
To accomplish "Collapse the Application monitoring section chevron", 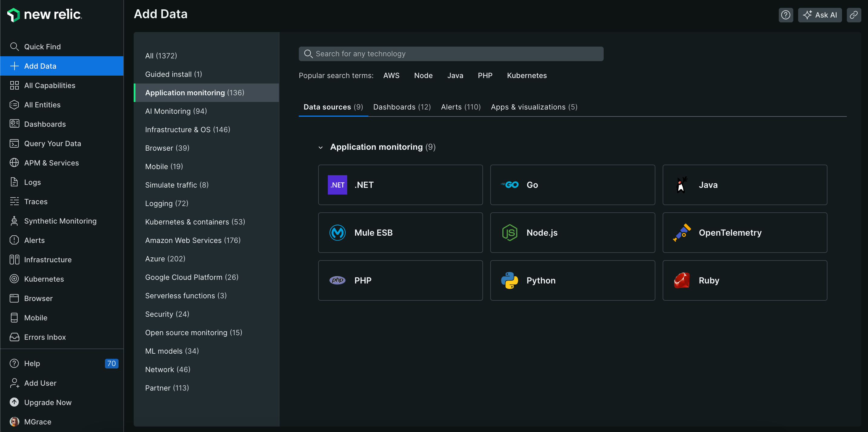I will click(321, 148).
